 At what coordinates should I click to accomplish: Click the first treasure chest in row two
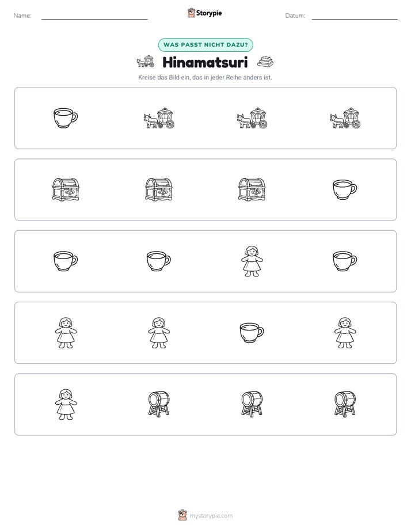click(x=66, y=189)
